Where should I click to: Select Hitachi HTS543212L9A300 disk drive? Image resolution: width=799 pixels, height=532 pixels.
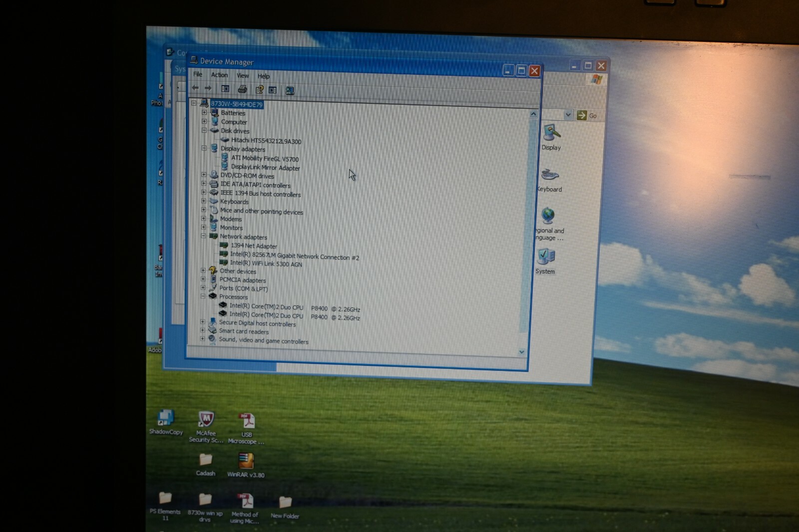266,141
